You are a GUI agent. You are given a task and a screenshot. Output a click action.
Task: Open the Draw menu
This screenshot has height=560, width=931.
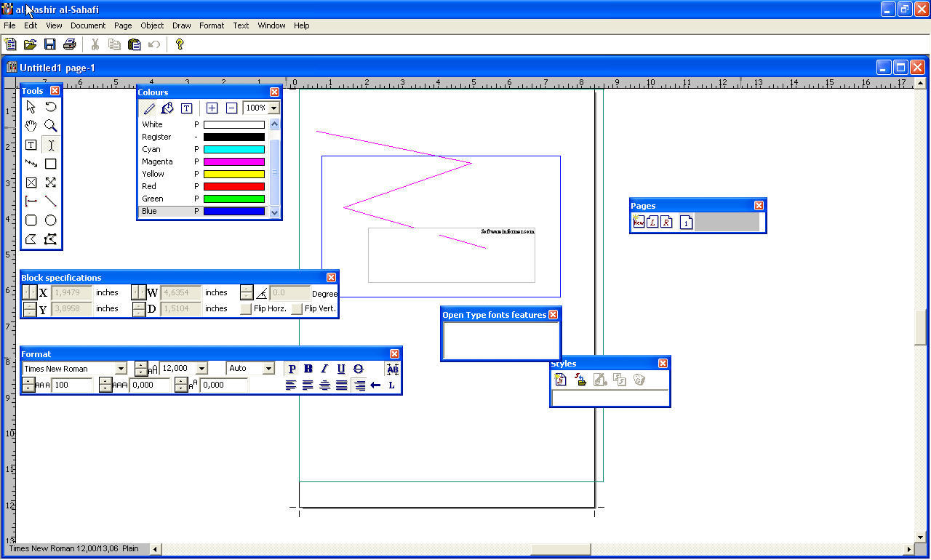coord(182,25)
